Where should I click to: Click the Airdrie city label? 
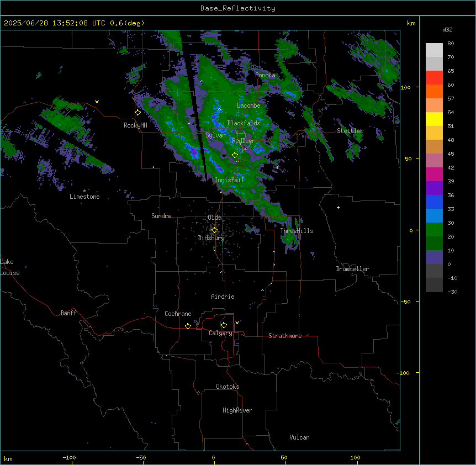coord(223,297)
